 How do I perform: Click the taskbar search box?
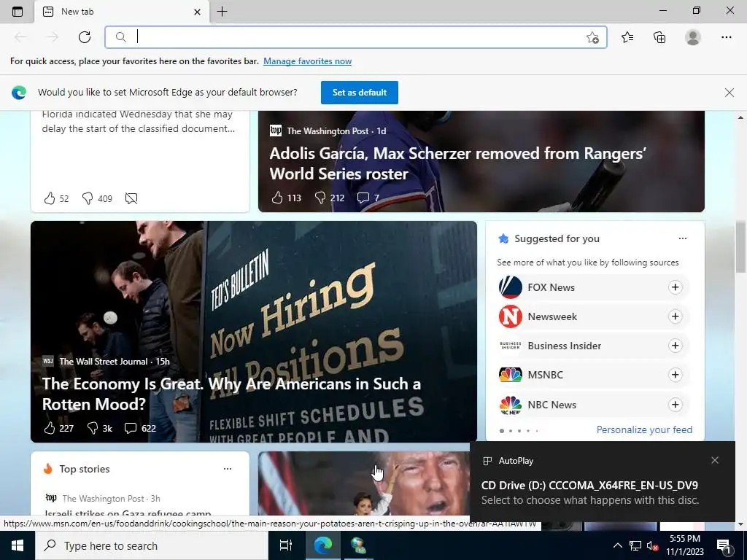tap(152, 545)
